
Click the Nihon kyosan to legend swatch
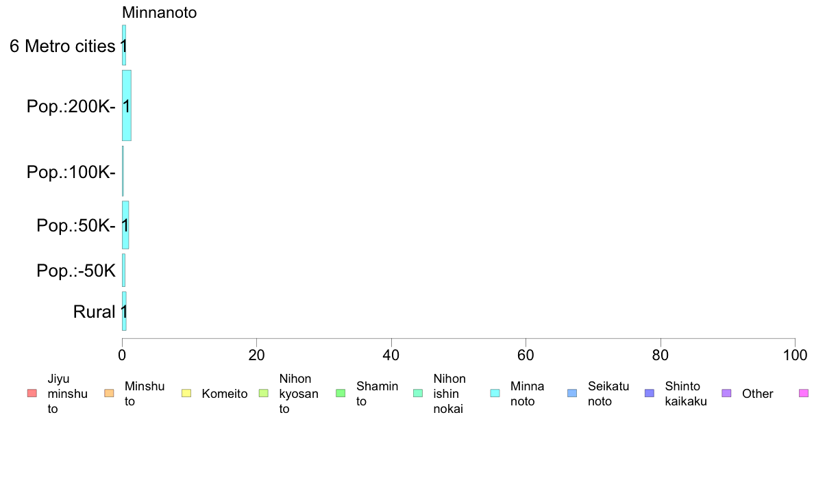click(264, 394)
